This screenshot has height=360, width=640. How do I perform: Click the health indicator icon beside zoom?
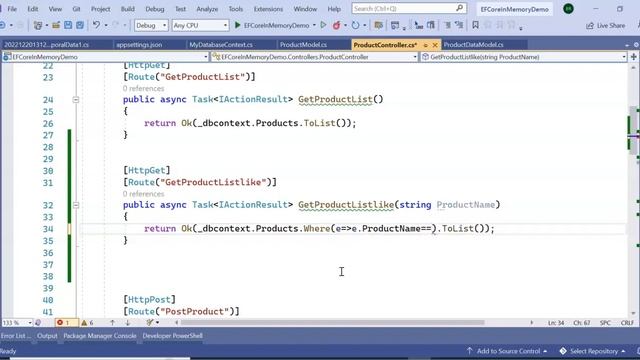click(38, 323)
